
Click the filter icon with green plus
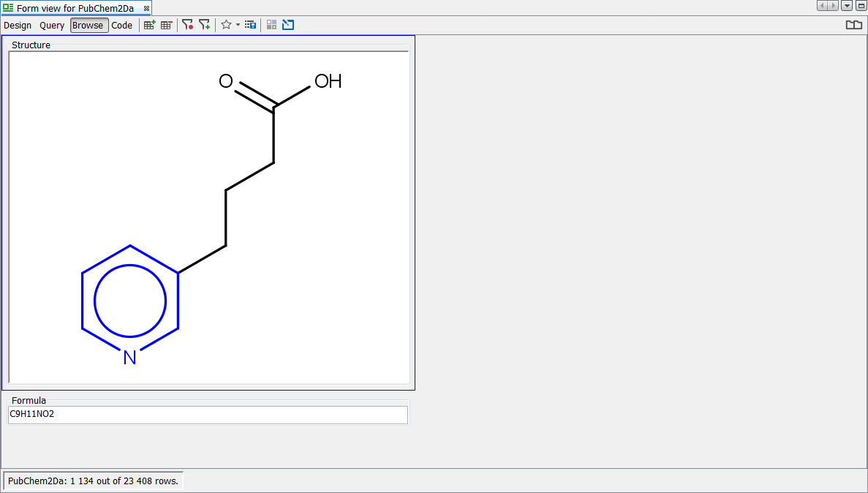[x=204, y=25]
